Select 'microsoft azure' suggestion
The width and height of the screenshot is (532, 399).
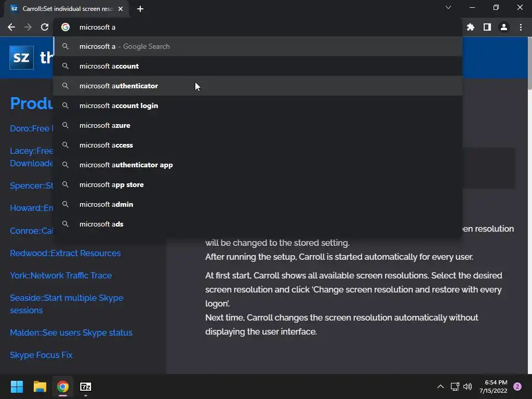click(x=258, y=125)
